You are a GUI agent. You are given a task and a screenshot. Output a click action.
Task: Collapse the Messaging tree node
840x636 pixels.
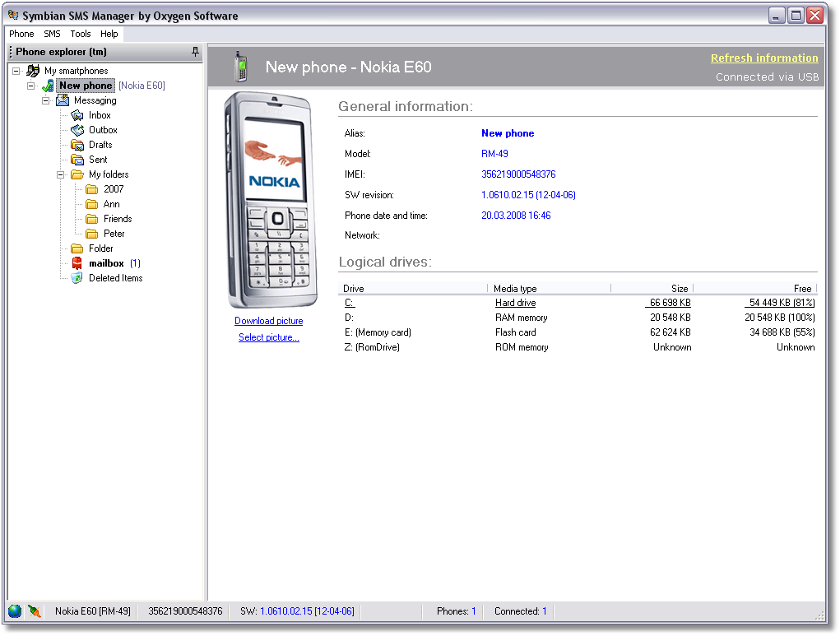(46, 100)
